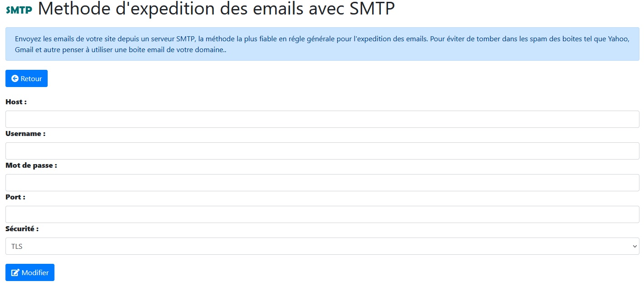Screen dimensions: 644x296
Task: Click the Port label
Action: click(x=15, y=197)
